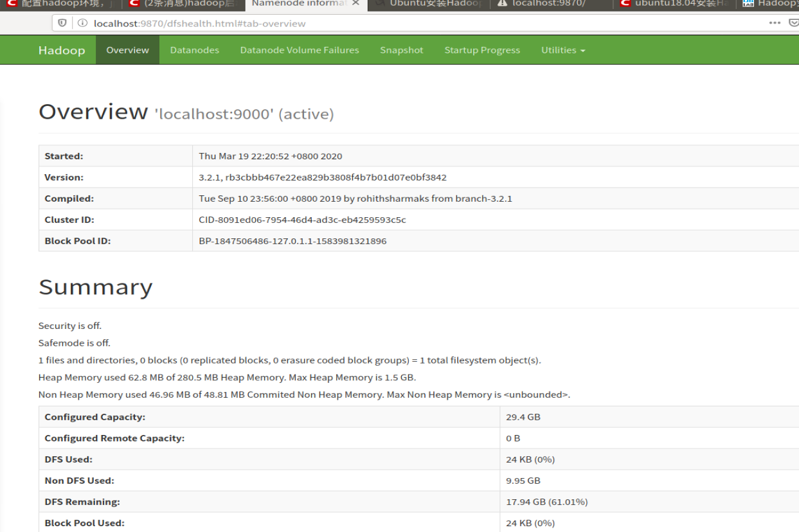Click the compiled value by rohithsharmaks

coord(355,199)
